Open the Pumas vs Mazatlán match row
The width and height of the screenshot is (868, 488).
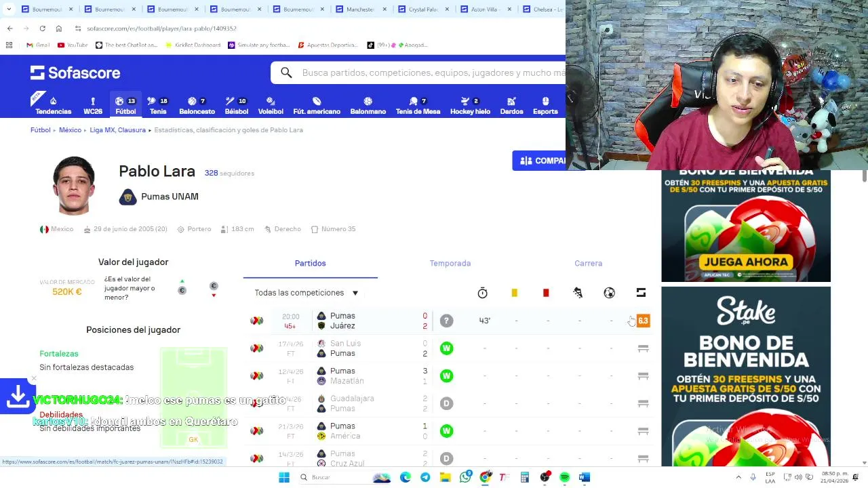449,376
